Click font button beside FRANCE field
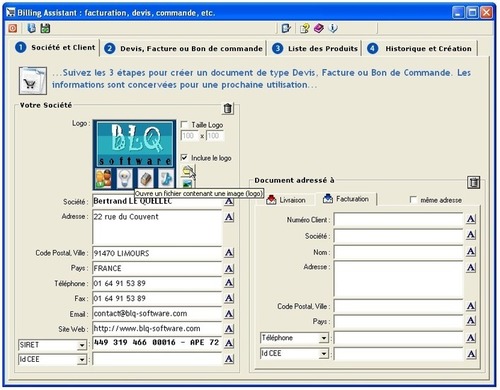 (229, 268)
